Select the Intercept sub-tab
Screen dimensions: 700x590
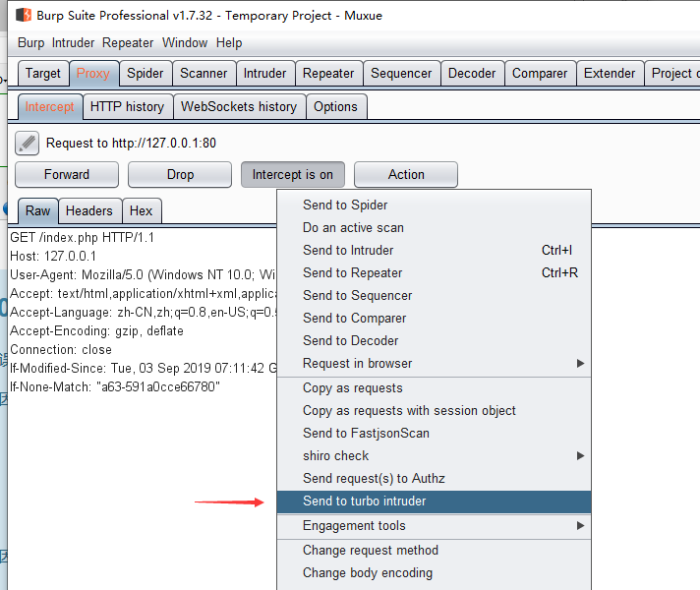point(49,107)
